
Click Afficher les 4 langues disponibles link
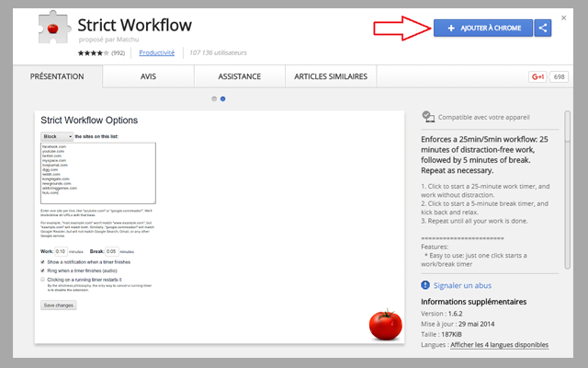coord(499,345)
